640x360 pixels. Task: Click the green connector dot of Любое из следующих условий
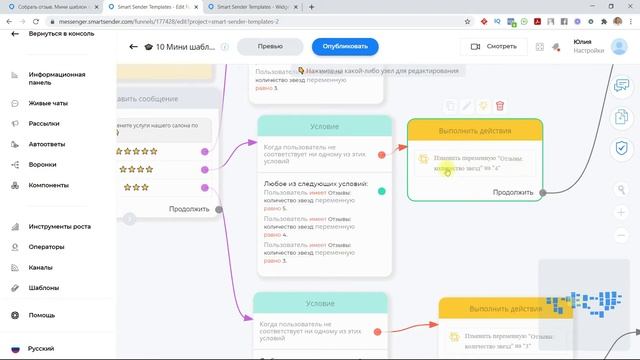[x=381, y=191]
